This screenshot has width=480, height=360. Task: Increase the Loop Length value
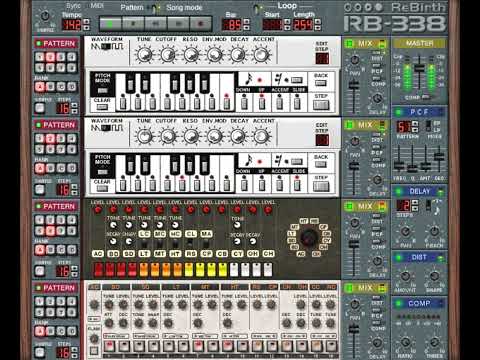click(x=318, y=22)
